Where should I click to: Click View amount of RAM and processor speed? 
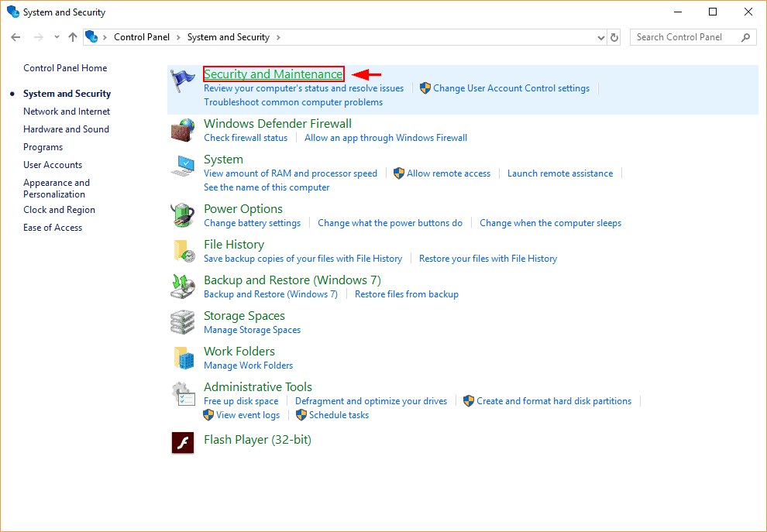pyautogui.click(x=291, y=173)
